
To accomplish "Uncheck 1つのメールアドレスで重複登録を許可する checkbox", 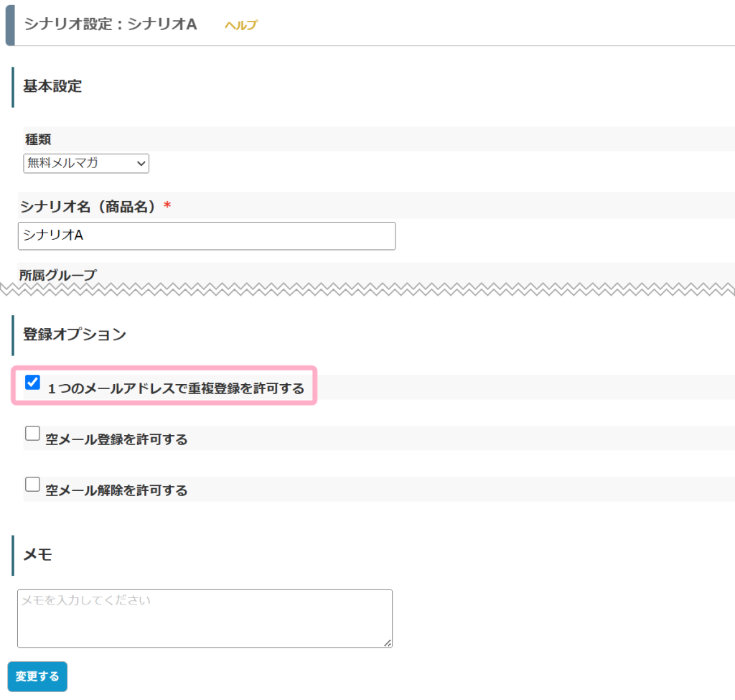I will coord(32,382).
